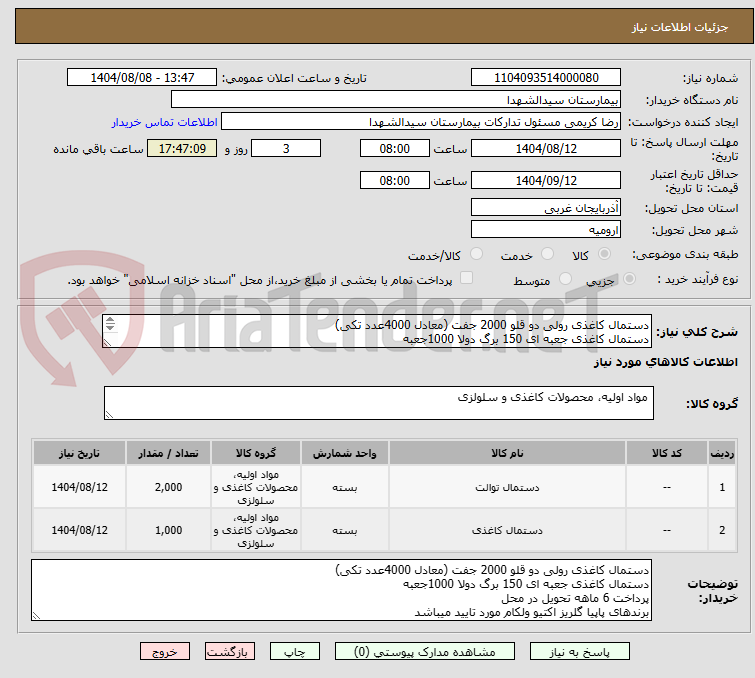Toggle the Islamic treasury payment checkbox

click(x=466, y=278)
